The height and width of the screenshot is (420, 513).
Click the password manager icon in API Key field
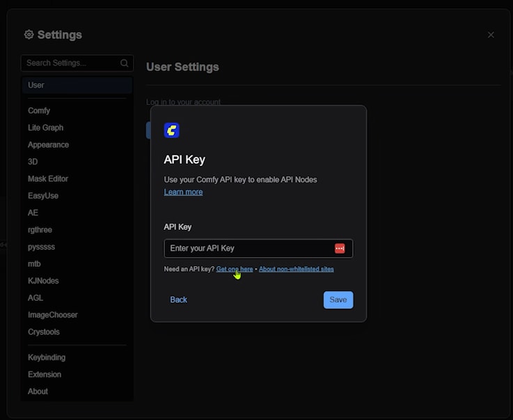(x=340, y=249)
